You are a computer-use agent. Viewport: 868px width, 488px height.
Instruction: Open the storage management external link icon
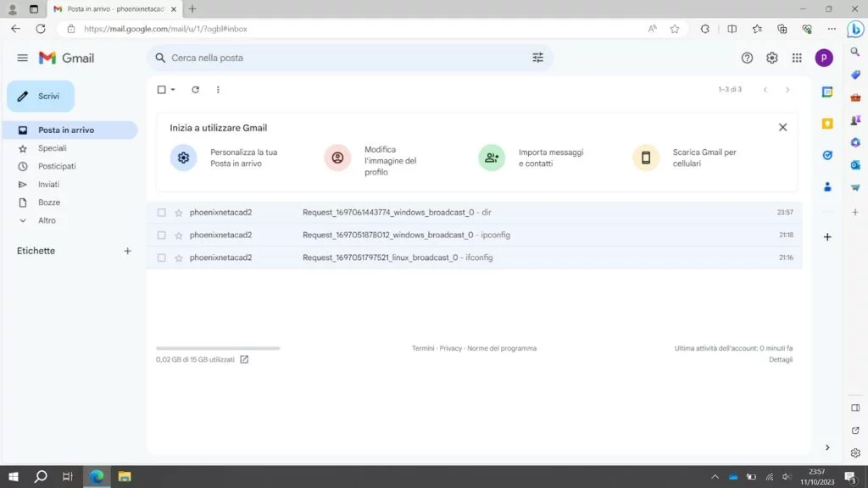point(244,359)
